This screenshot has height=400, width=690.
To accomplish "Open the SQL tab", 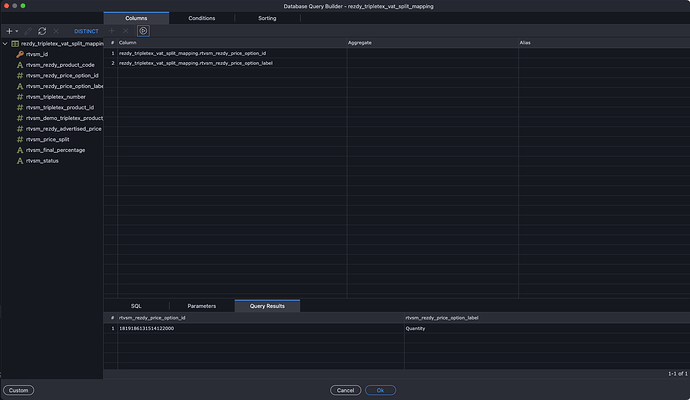I will (x=136, y=306).
